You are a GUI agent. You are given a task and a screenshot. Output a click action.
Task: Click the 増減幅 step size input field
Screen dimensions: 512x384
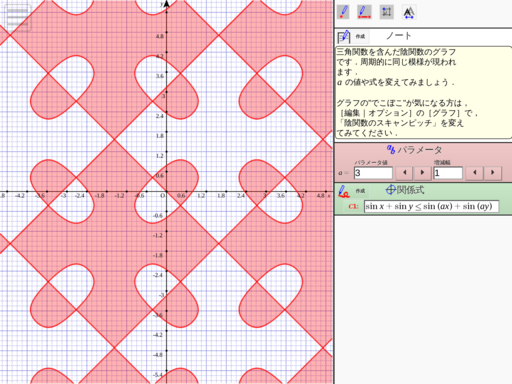coord(448,173)
